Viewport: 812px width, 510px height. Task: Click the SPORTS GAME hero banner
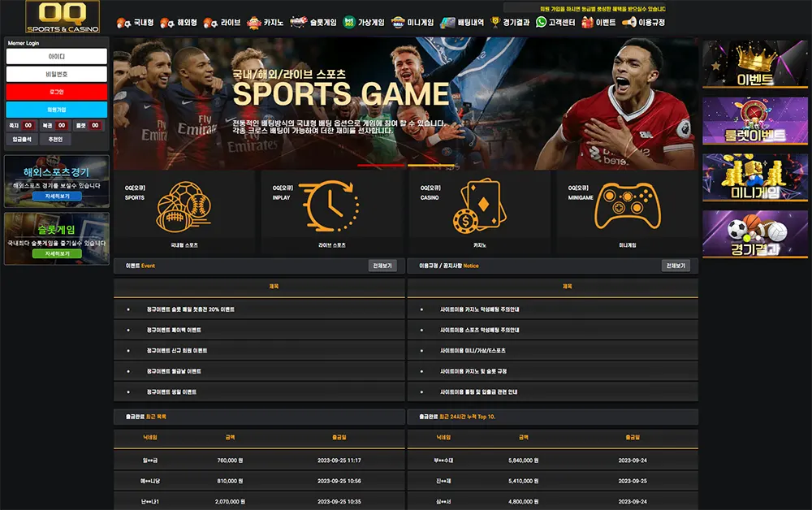405,104
